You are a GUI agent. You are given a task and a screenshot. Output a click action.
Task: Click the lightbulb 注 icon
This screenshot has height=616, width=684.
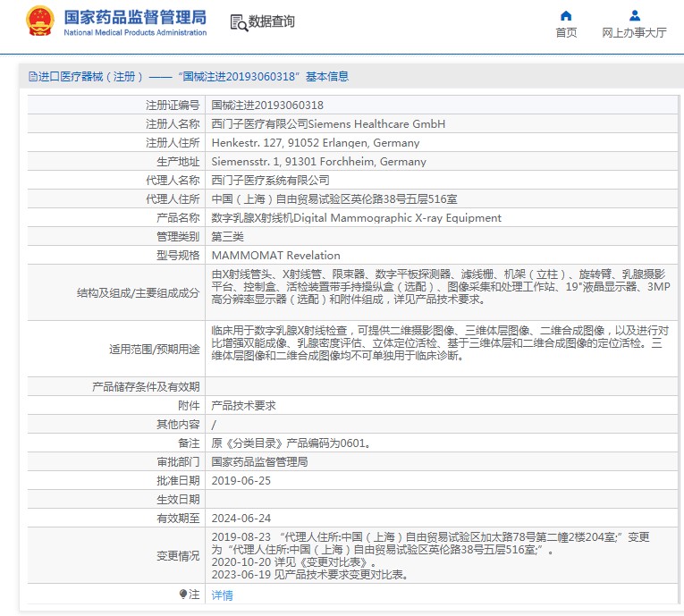pos(183,595)
